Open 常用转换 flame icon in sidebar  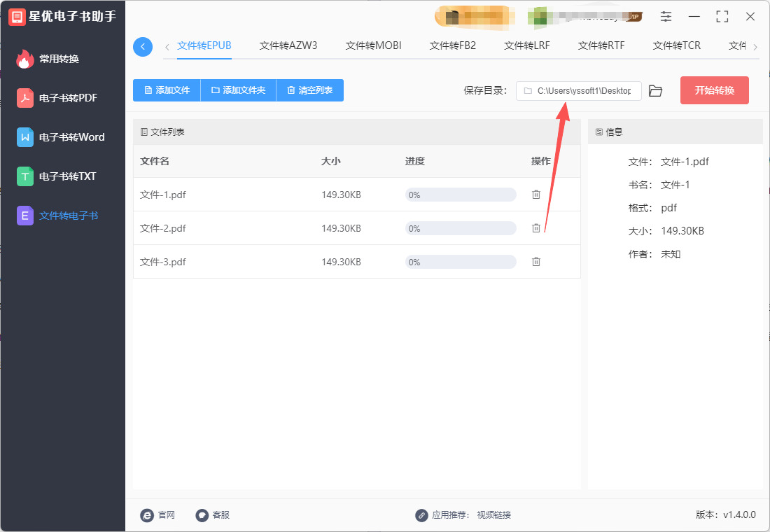coord(24,59)
